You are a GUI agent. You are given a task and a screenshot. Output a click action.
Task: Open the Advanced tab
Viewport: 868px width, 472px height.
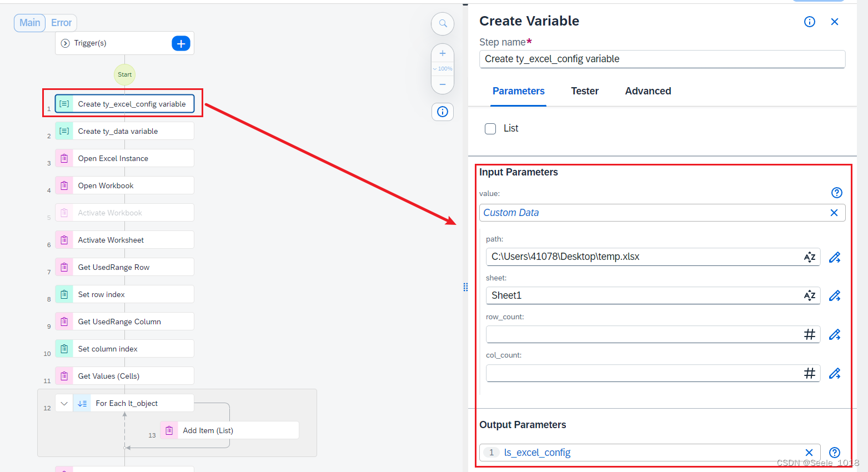pyautogui.click(x=648, y=91)
